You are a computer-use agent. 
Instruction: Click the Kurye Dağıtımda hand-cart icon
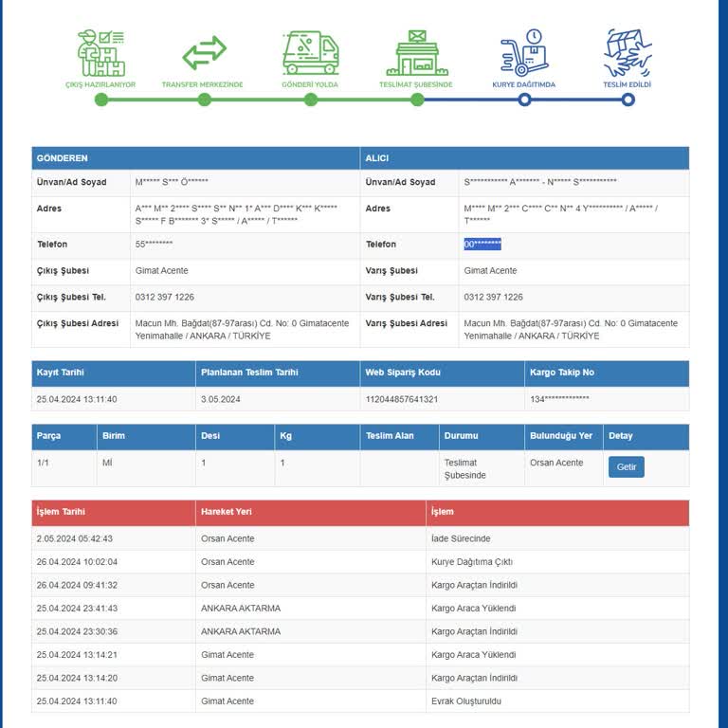(524, 52)
